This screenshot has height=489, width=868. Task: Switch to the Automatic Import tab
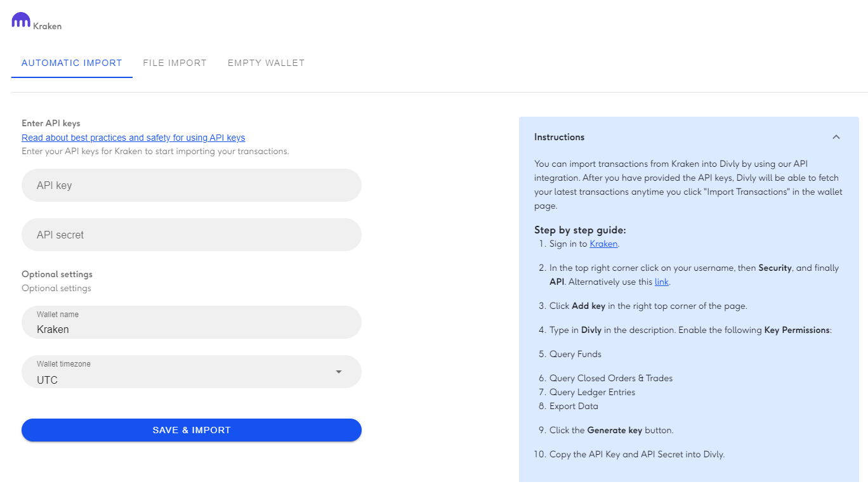coord(72,63)
